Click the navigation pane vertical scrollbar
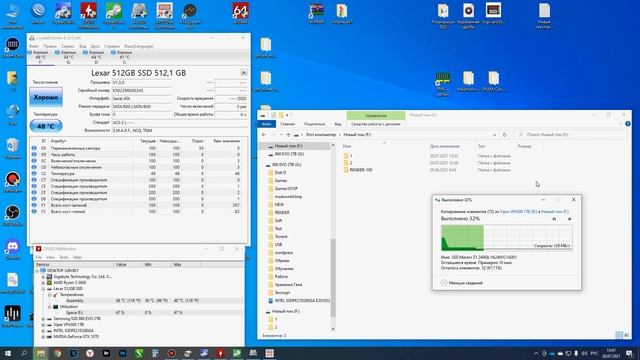The width and height of the screenshot is (640, 360). click(x=333, y=278)
